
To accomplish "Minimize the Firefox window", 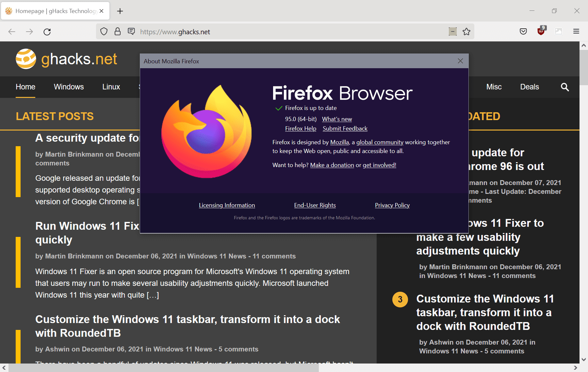I will tap(532, 11).
